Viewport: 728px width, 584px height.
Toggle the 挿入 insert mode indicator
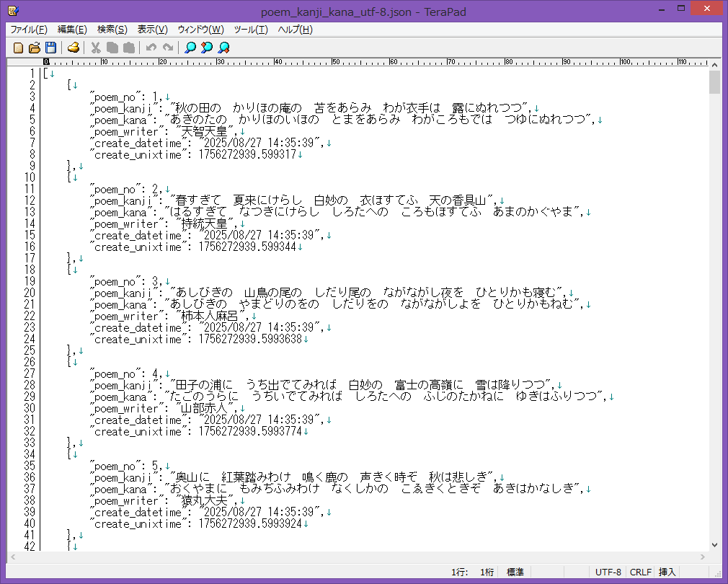click(667, 572)
